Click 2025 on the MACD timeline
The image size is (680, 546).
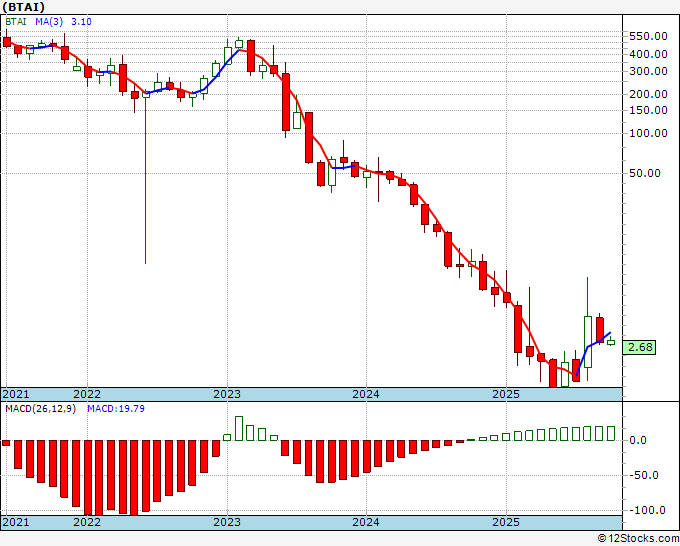point(506,522)
